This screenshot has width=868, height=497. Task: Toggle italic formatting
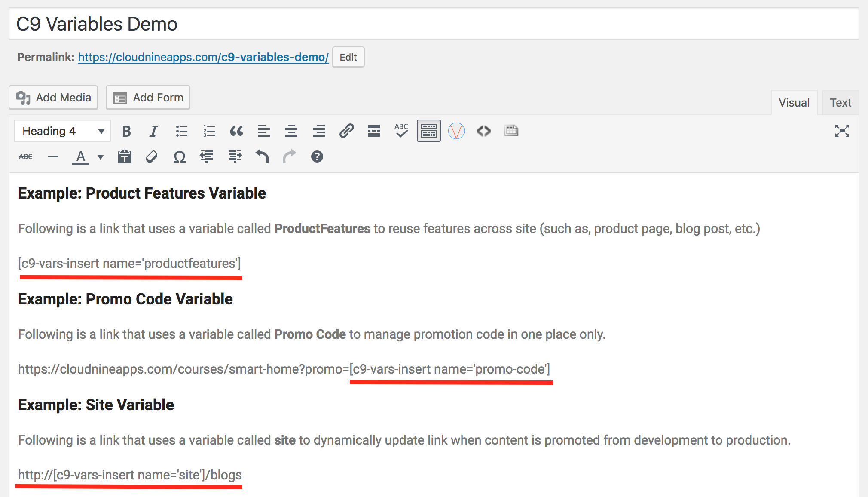153,131
